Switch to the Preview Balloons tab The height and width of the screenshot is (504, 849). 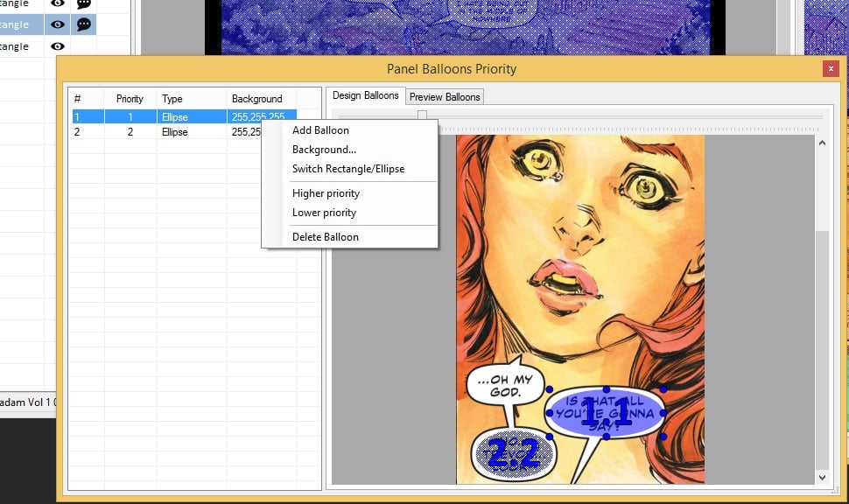pyautogui.click(x=445, y=96)
